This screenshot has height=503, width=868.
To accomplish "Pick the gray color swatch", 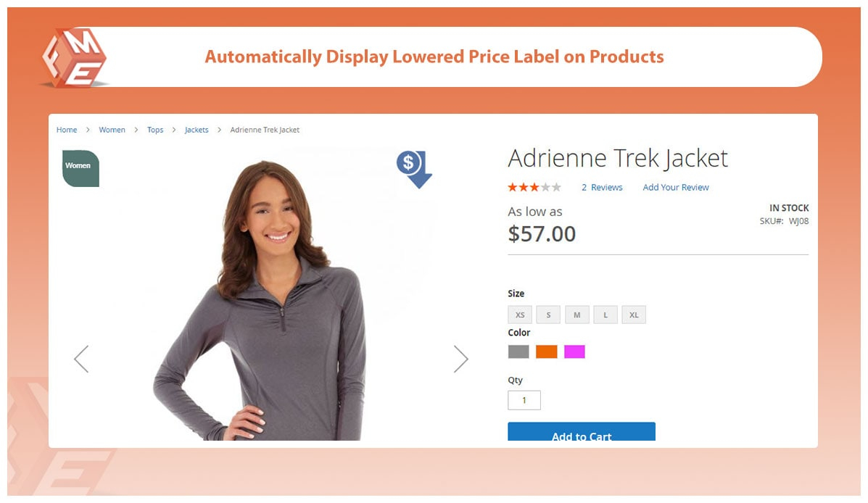I will click(x=518, y=352).
